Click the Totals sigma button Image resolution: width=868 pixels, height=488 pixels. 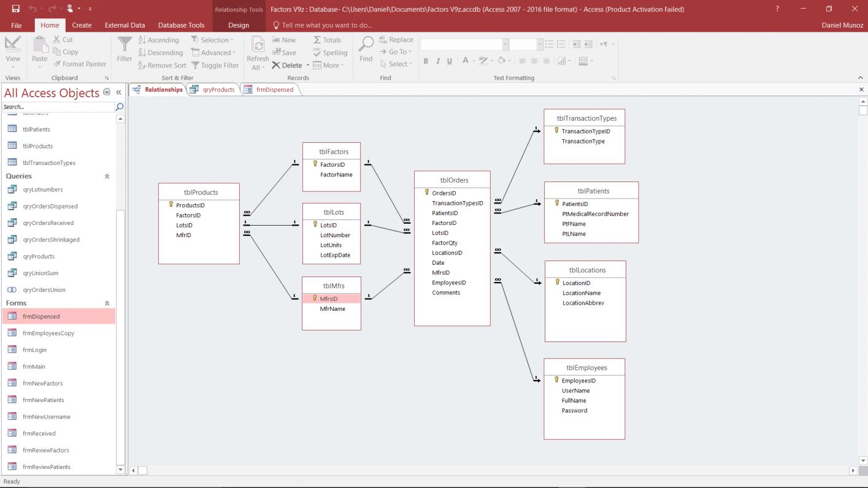327,40
